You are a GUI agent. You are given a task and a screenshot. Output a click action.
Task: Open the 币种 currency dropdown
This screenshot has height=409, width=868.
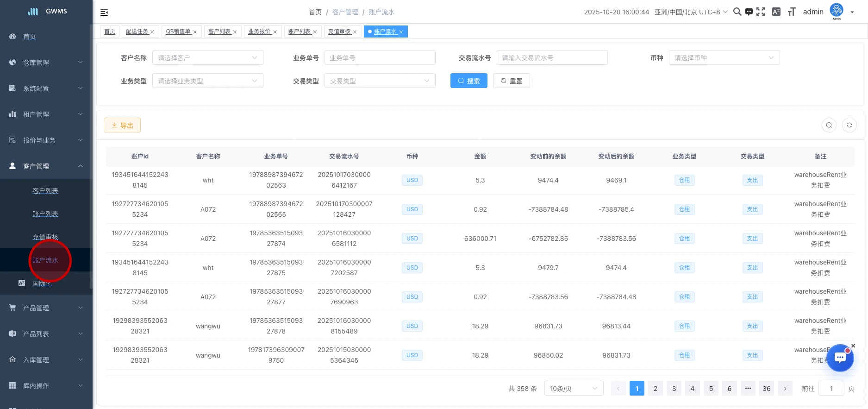[x=724, y=58]
